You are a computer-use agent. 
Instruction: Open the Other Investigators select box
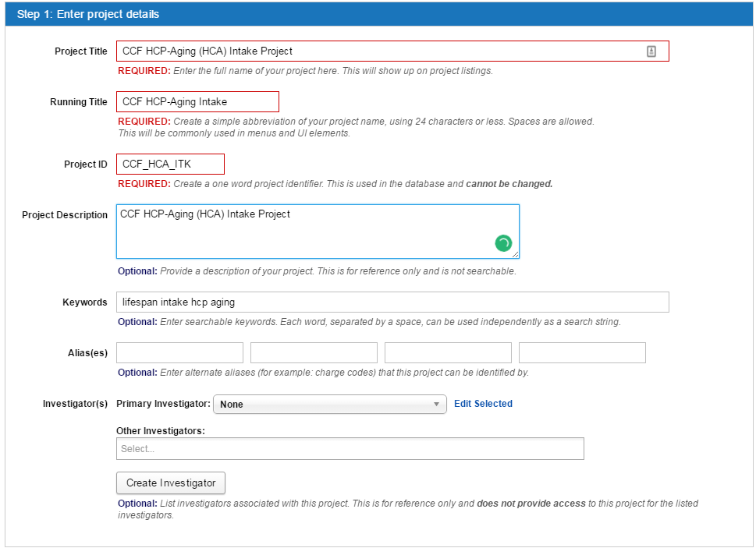pyautogui.click(x=350, y=449)
